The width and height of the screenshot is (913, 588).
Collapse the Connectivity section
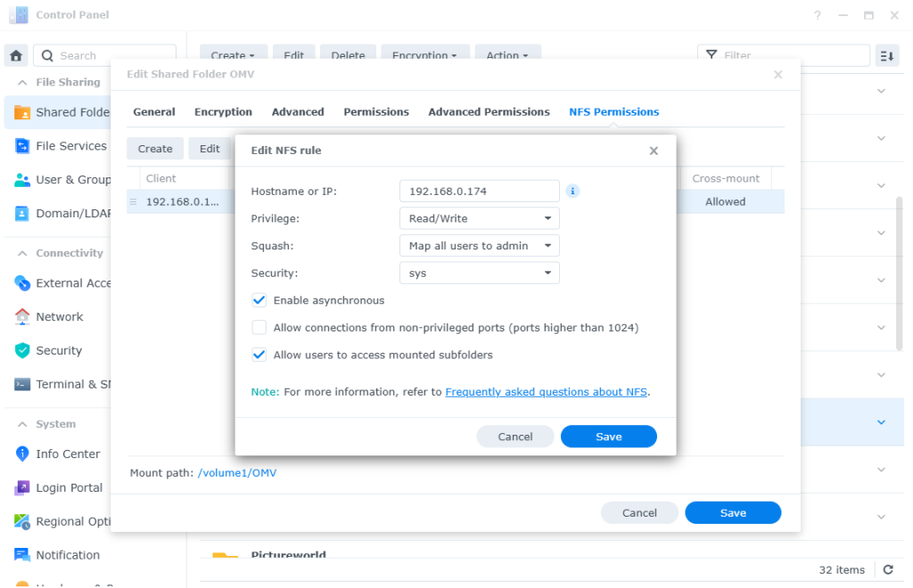pos(22,254)
